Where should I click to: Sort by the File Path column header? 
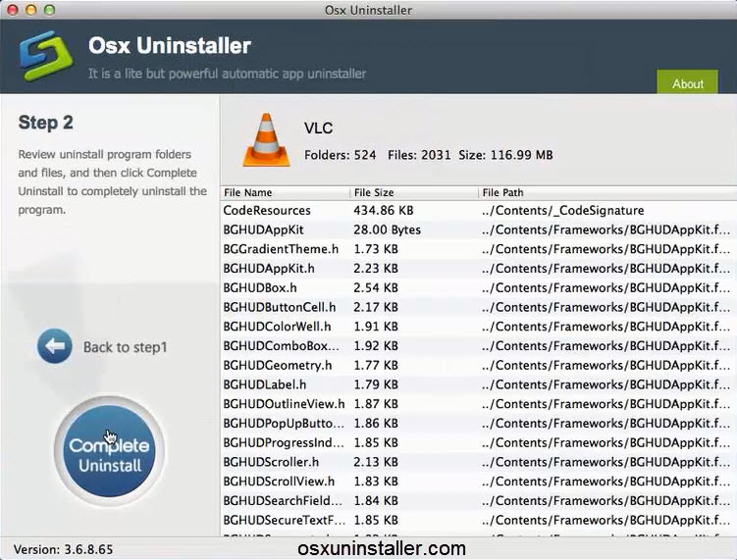607,192
